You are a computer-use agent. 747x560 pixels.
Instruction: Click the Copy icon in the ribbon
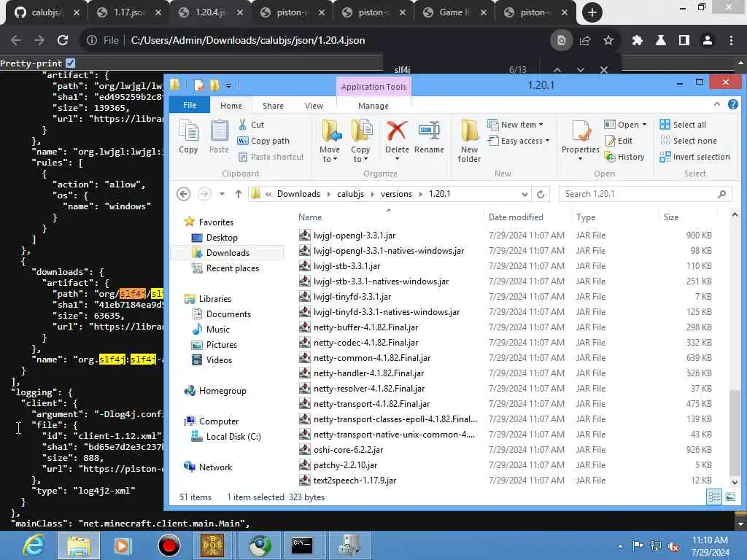coord(189,136)
